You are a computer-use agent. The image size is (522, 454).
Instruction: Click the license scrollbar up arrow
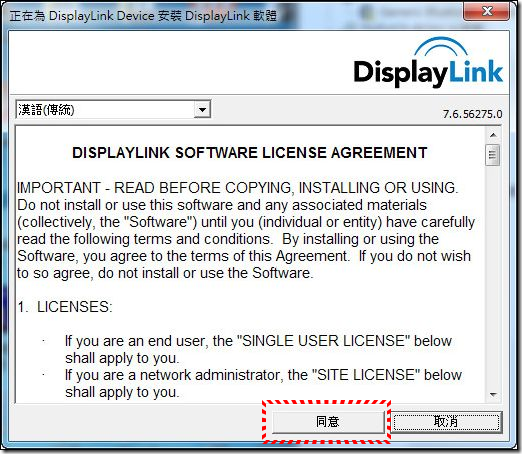493,135
